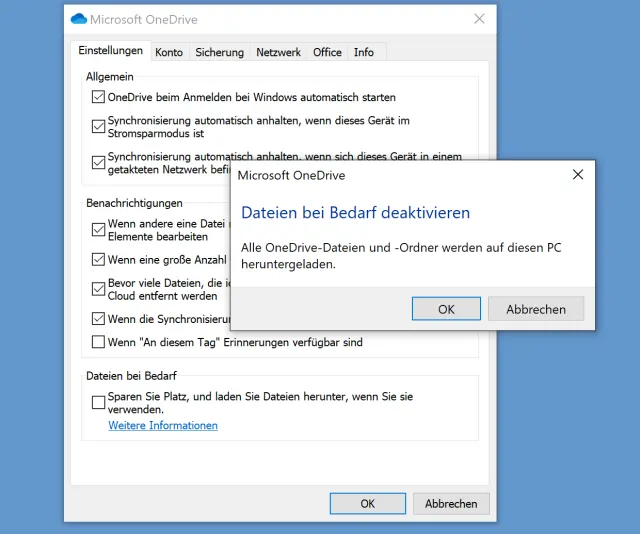Click Abbrechen in the confirmation dialog
Viewport: 640px width, 534px height.
coord(536,309)
